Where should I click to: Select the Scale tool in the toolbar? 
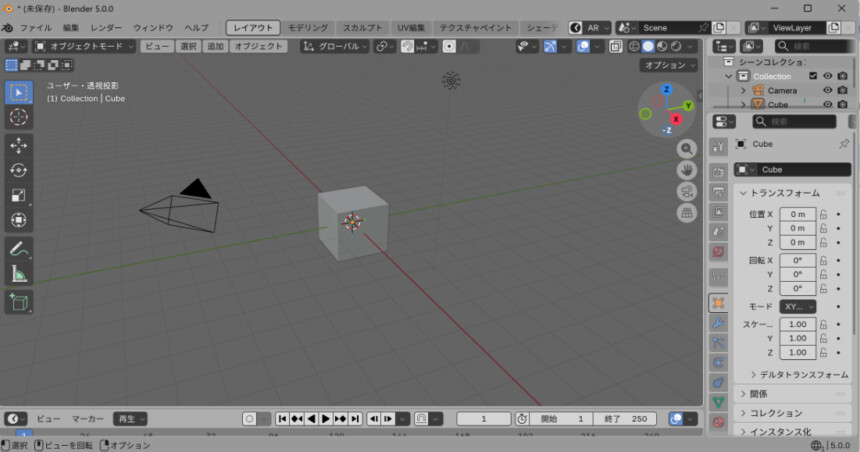click(x=18, y=195)
